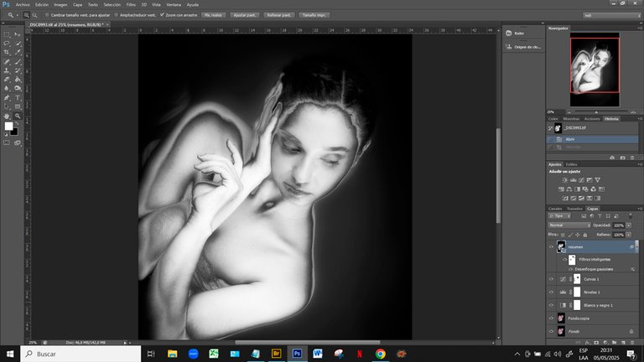Open the Archivo menu
644x362 pixels.
(x=23, y=5)
